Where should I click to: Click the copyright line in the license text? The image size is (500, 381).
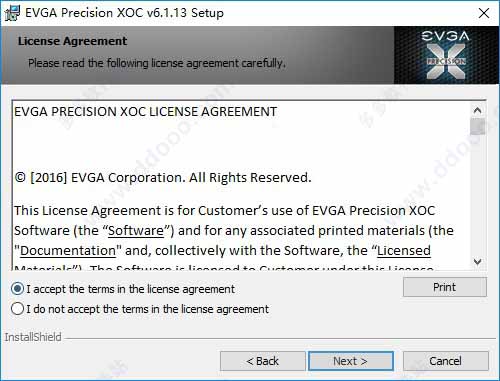pyautogui.click(x=163, y=178)
